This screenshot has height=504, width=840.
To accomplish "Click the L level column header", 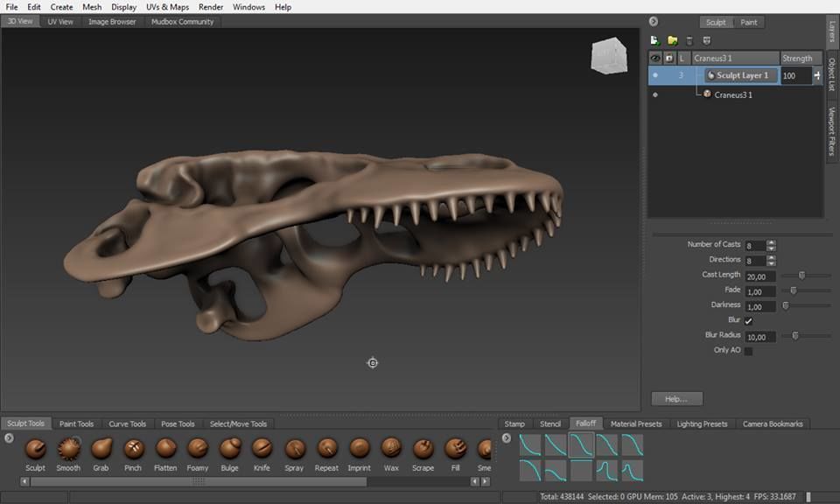I will pyautogui.click(x=682, y=58).
